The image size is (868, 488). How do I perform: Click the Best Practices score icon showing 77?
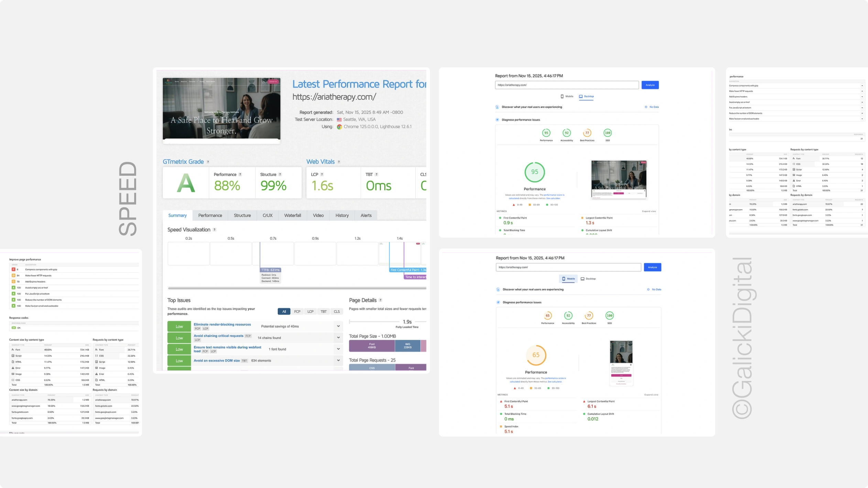click(587, 133)
